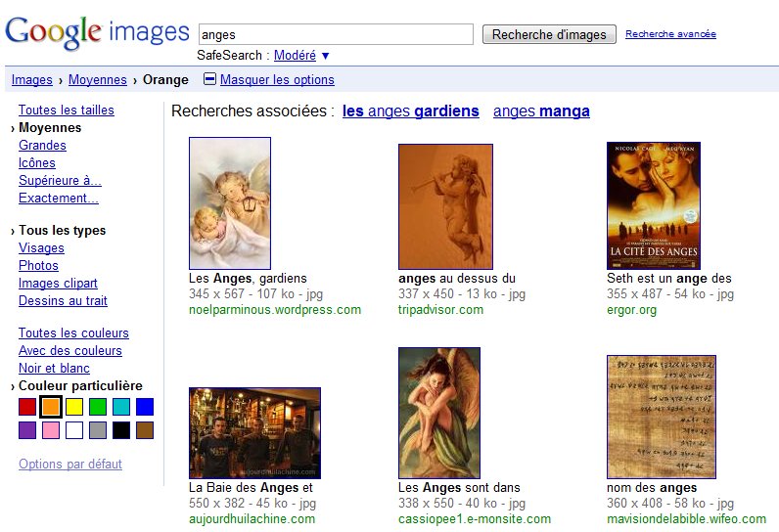Open related search anges manga
Image resolution: width=779 pixels, height=532 pixels.
pos(541,111)
